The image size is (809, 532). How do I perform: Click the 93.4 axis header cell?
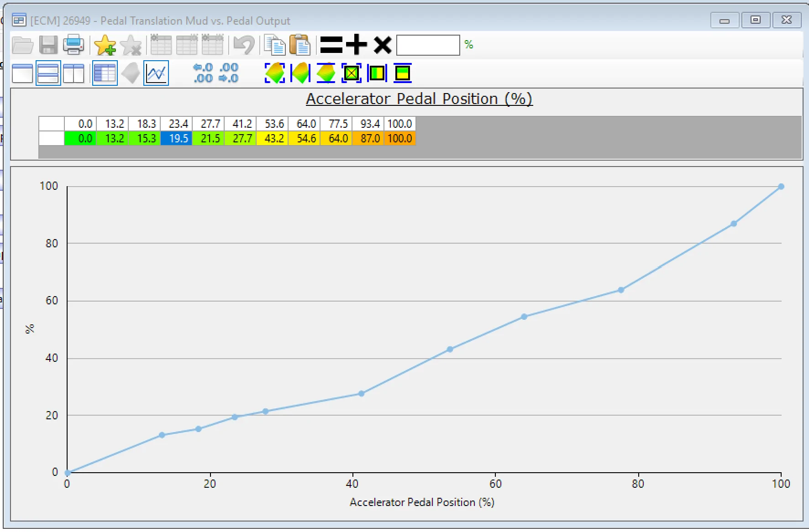368,124
